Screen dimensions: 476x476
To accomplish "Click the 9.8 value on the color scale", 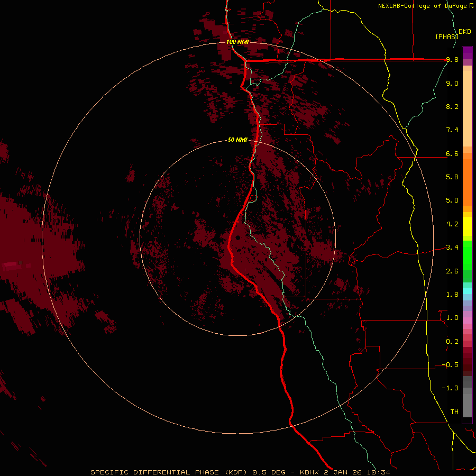I will (x=452, y=60).
